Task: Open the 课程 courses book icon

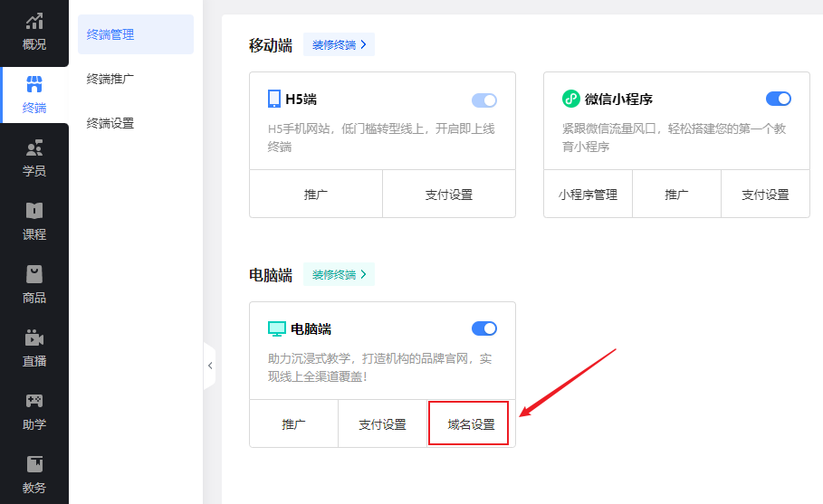Action: pos(34,212)
